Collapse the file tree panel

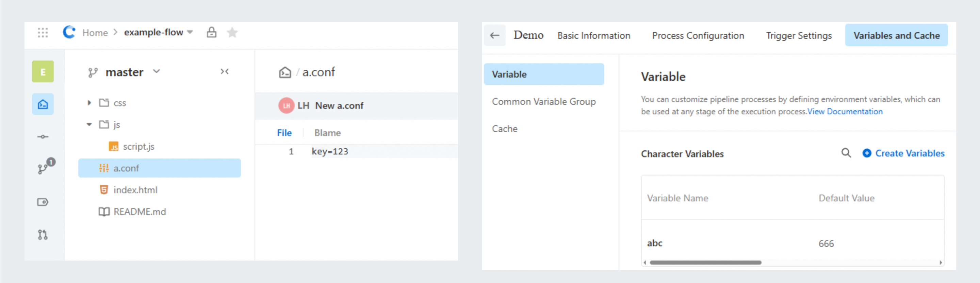(x=225, y=71)
